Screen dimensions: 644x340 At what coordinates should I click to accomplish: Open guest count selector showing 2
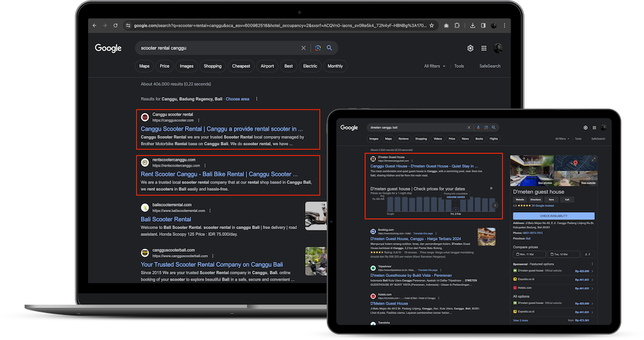[x=588, y=254]
